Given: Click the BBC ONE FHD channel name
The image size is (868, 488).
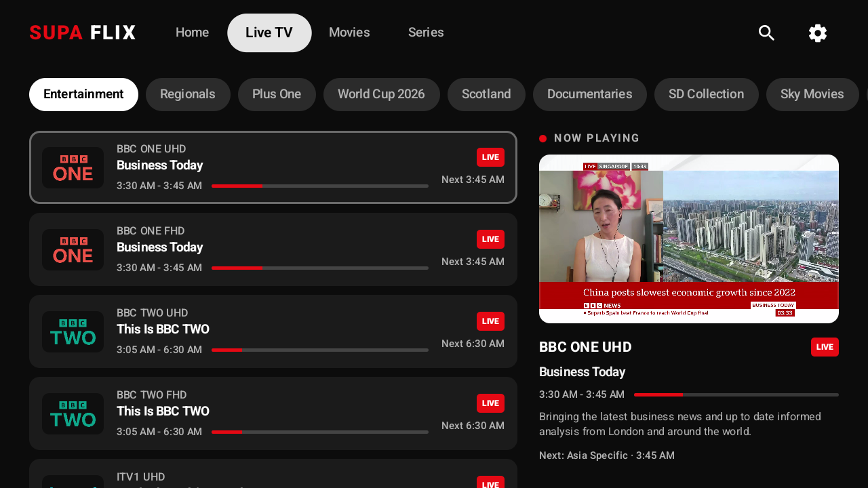Looking at the screenshot, I should click(151, 231).
